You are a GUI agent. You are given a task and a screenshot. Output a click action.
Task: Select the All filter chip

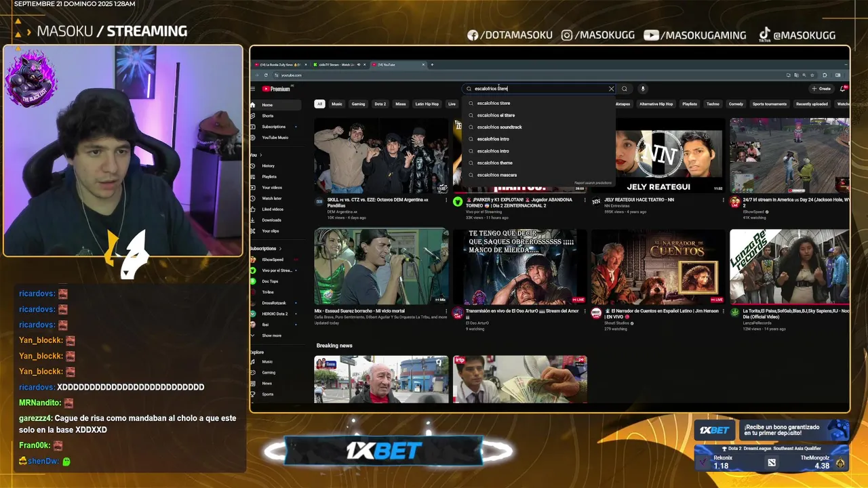[319, 104]
